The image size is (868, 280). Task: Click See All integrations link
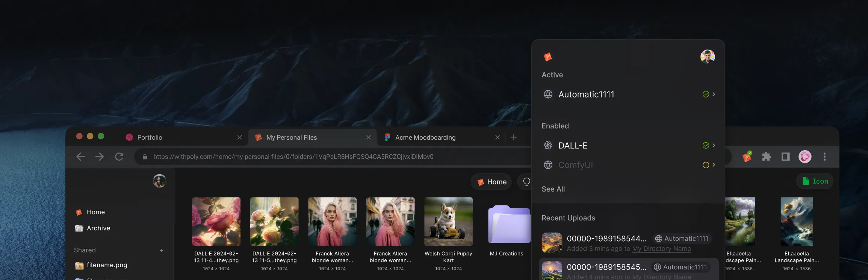pyautogui.click(x=553, y=189)
